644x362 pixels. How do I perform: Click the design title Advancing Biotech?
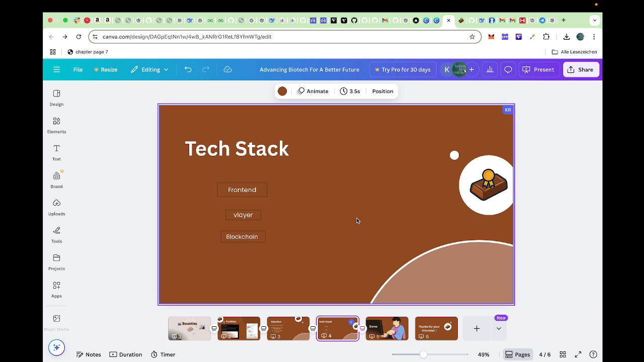309,69
